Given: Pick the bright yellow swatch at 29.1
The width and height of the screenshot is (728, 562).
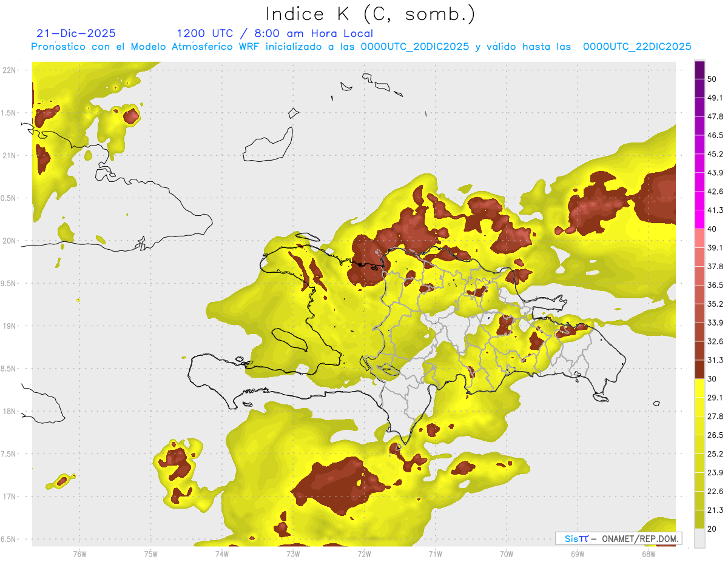Looking at the screenshot, I should coord(699,388).
